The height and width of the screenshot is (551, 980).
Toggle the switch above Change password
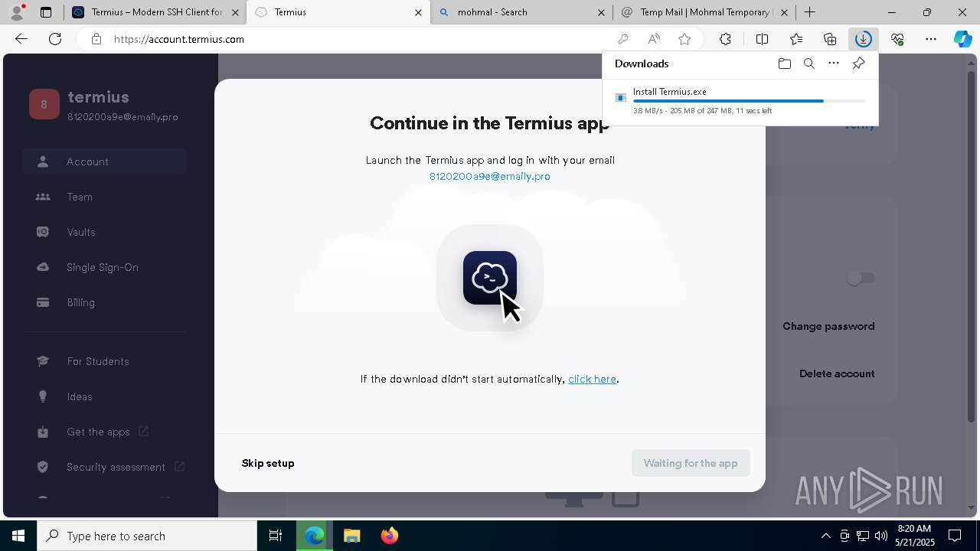[861, 279]
